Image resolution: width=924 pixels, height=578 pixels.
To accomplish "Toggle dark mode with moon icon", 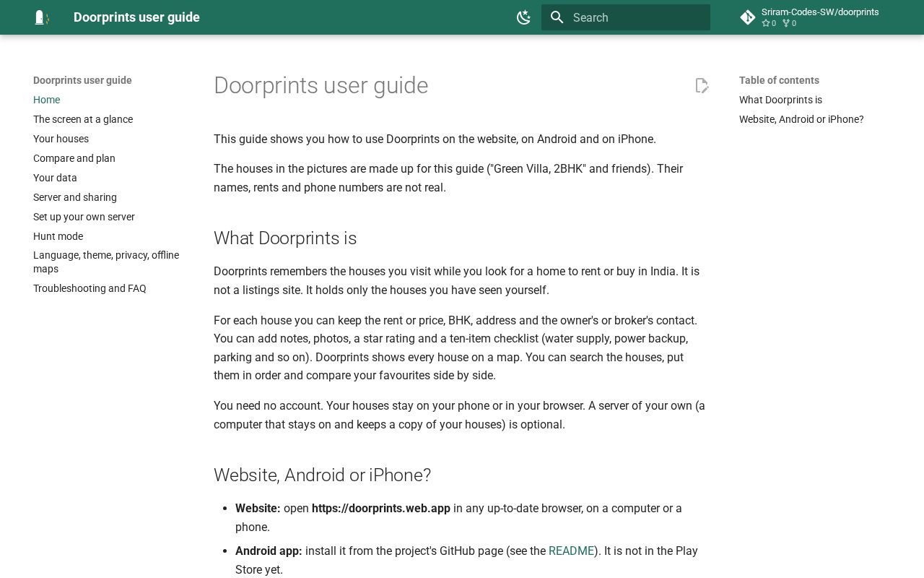I will pyautogui.click(x=524, y=17).
